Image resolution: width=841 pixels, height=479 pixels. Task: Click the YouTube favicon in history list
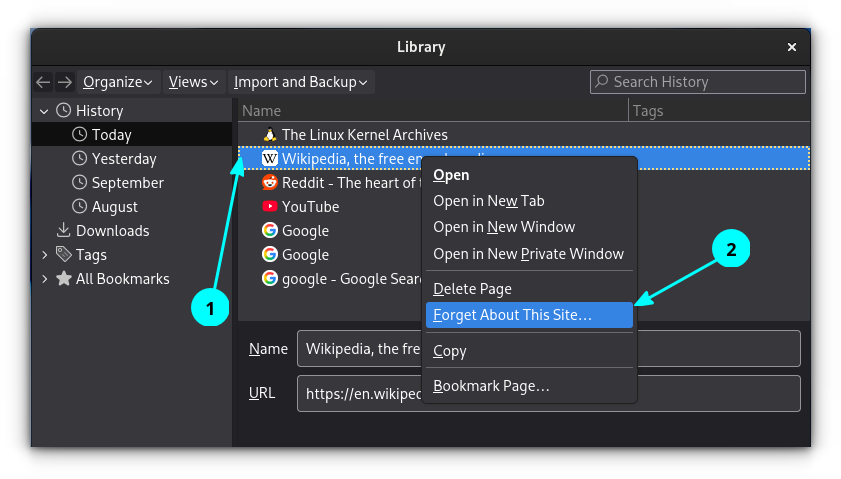(x=269, y=207)
